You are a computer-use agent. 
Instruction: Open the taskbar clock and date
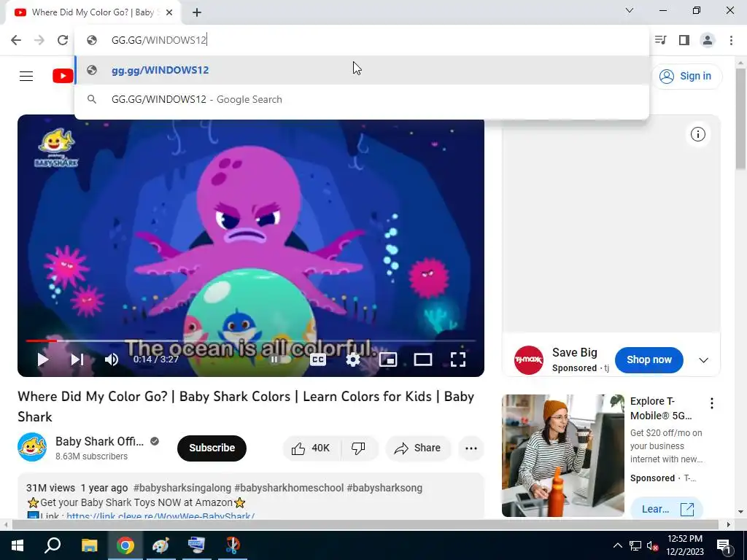(x=684, y=545)
